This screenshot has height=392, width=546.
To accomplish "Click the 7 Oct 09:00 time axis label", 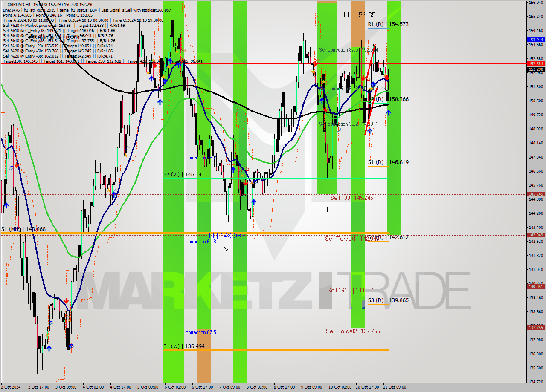I will 229,387.
